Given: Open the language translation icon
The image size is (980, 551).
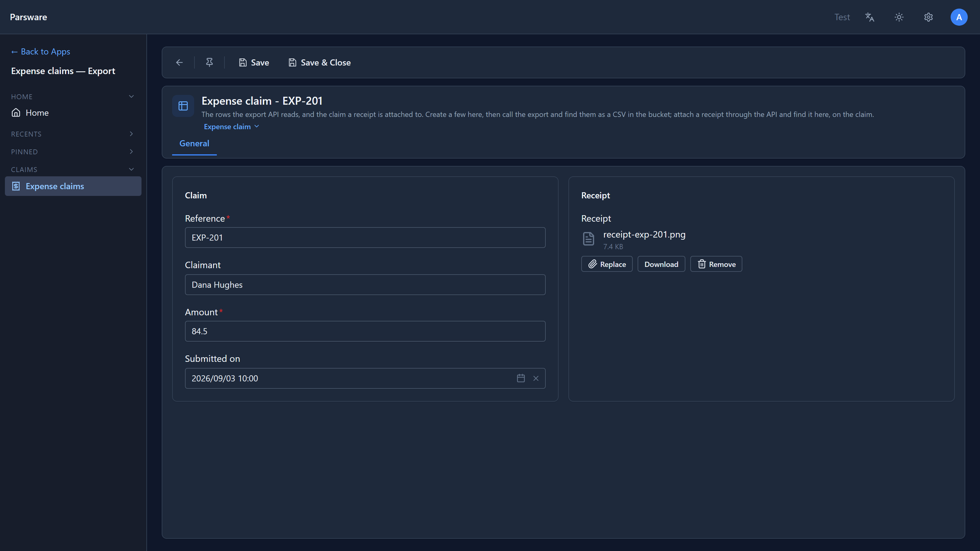Looking at the screenshot, I should pyautogui.click(x=870, y=17).
